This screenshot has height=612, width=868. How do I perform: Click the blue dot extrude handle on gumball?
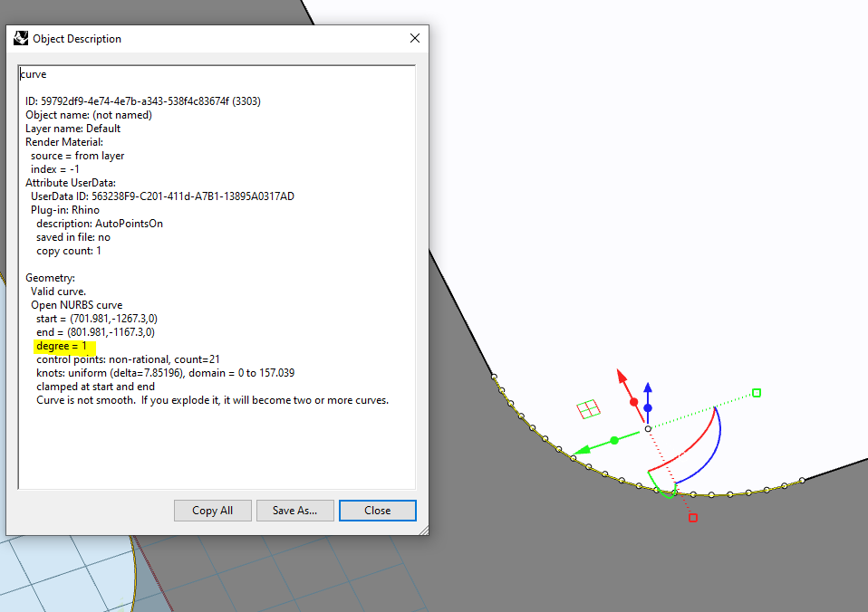pos(648,407)
